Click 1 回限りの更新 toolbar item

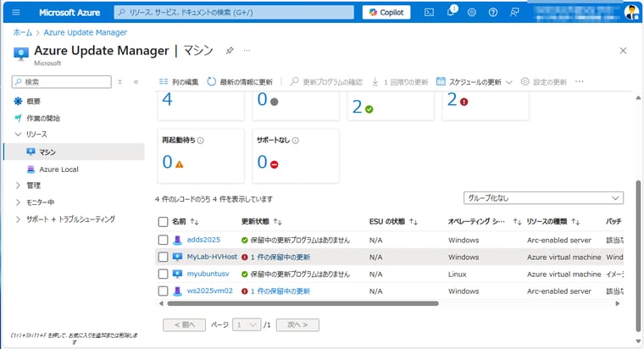pos(401,81)
